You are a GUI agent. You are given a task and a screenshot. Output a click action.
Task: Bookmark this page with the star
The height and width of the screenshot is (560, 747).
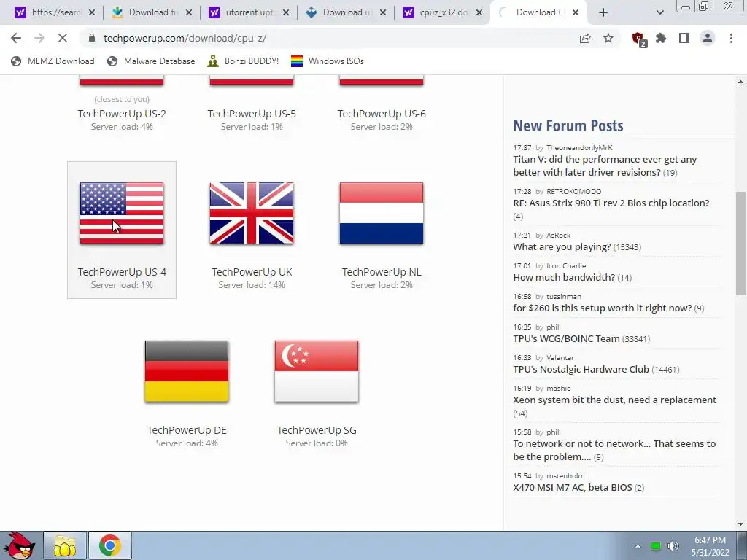(608, 38)
